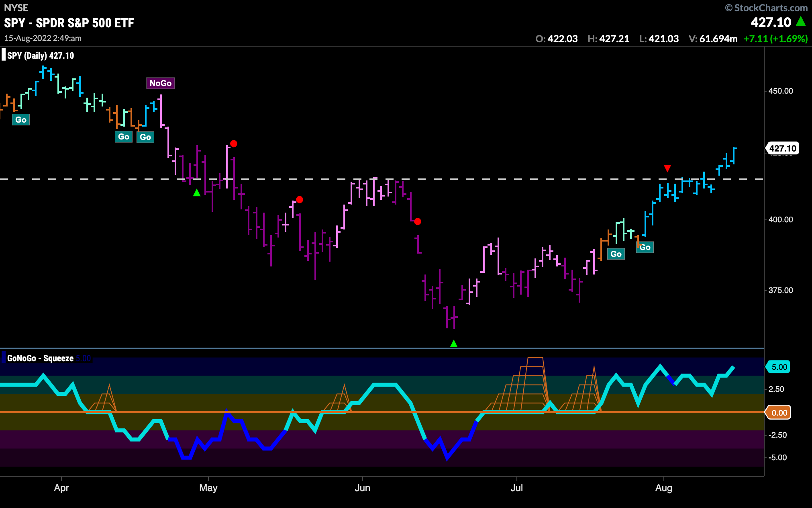This screenshot has width=812, height=508.
Task: Click the Jul date axis label
Action: [x=516, y=488]
